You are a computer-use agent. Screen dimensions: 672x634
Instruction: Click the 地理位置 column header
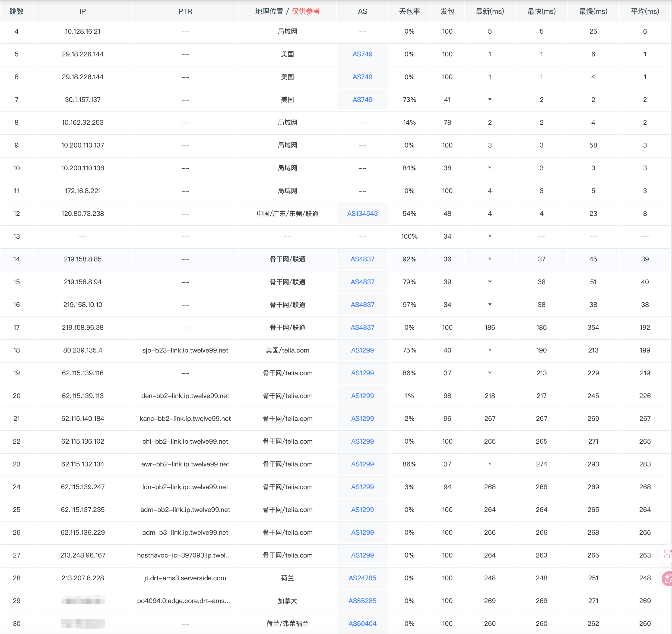coord(269,11)
